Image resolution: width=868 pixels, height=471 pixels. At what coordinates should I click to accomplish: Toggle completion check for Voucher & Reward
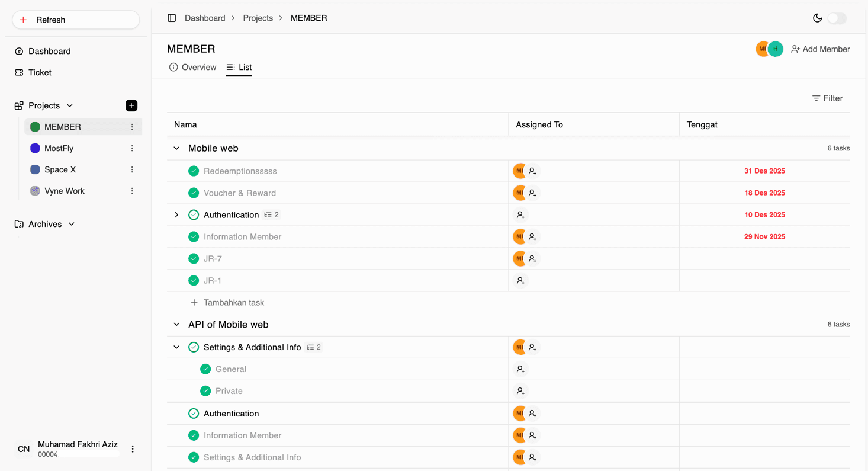coord(194,193)
